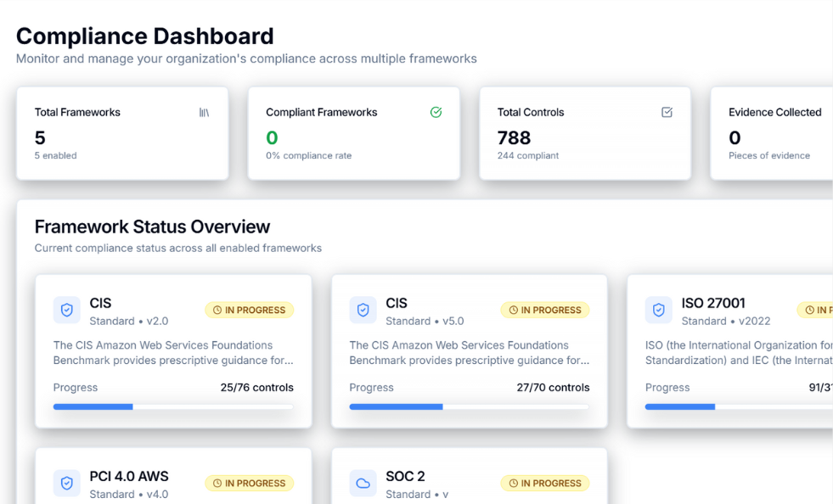
Task: Click the CIS v2.0 progress bar
Action: pyautogui.click(x=173, y=407)
